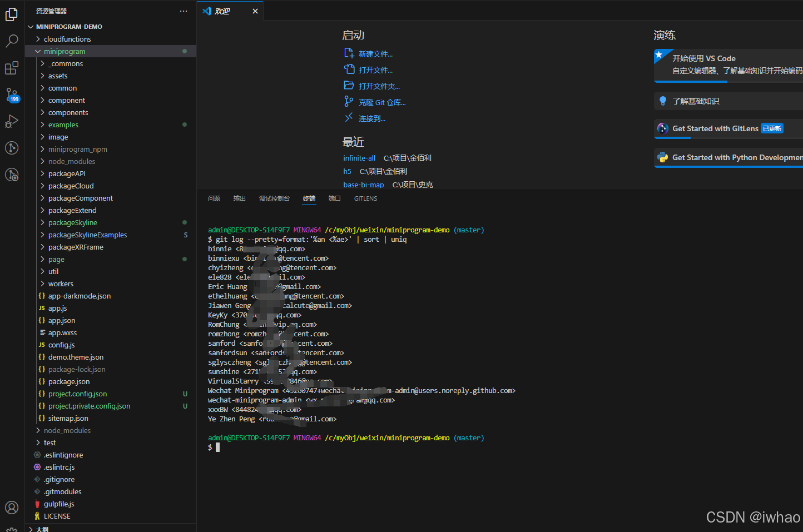Click the app.wxss file icon
The width and height of the screenshot is (803, 532).
(x=42, y=332)
